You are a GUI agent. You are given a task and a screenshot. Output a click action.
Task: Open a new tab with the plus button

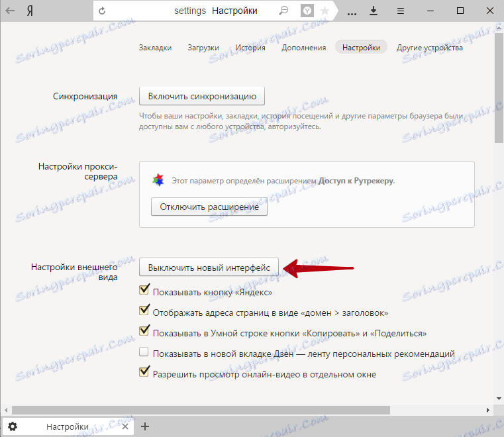145,426
